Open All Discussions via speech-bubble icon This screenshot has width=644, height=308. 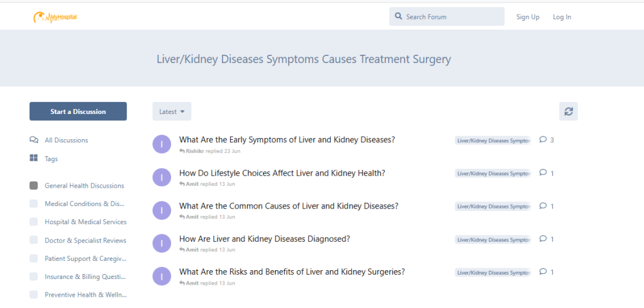34,140
